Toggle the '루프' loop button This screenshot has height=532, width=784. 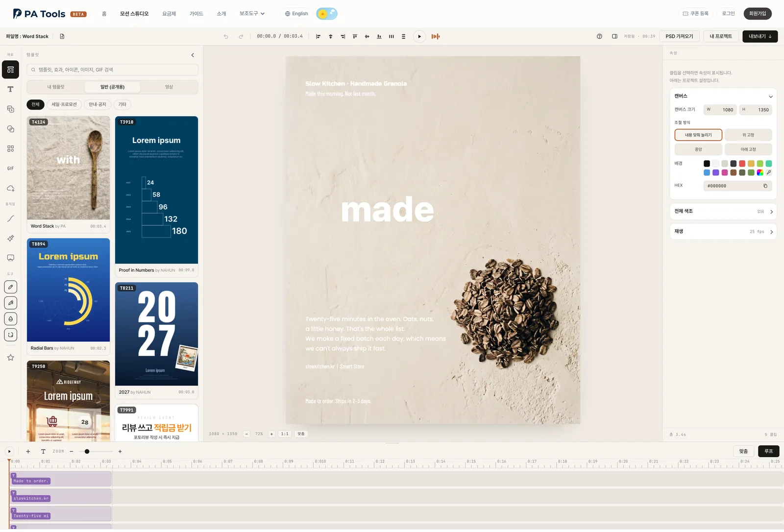(768, 451)
